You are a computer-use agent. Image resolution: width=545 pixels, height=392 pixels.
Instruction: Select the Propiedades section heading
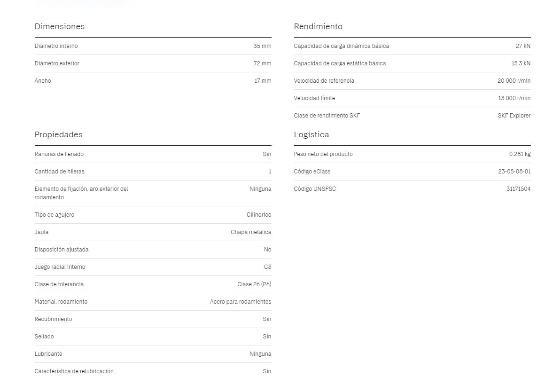pyautogui.click(x=58, y=135)
